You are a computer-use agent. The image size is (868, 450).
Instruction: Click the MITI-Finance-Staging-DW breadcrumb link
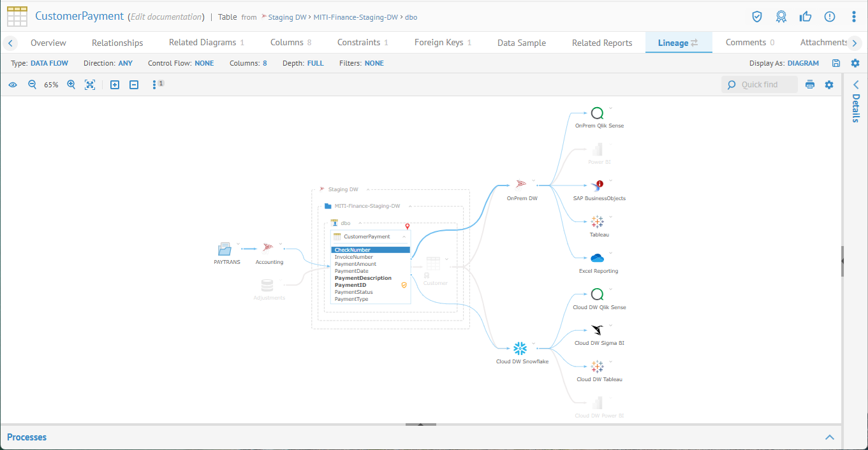(356, 17)
